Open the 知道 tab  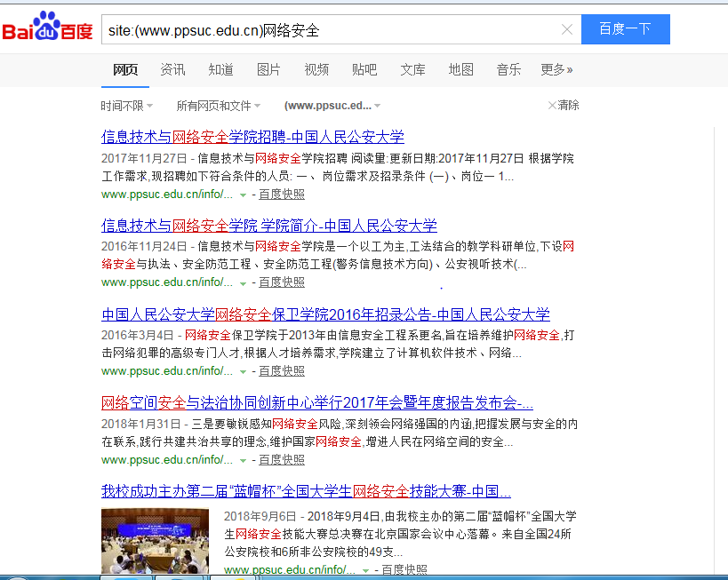tap(220, 70)
